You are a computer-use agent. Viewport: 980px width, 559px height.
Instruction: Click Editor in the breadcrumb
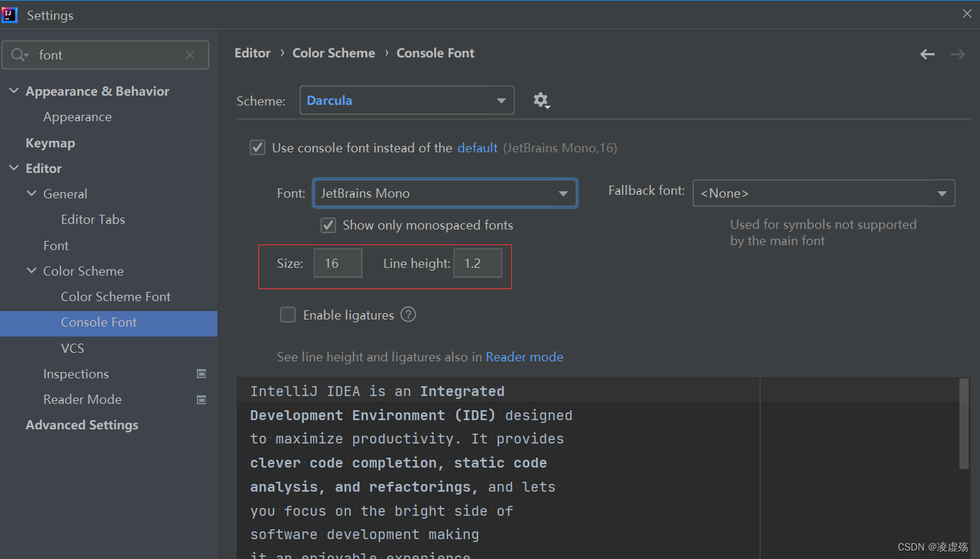(253, 53)
